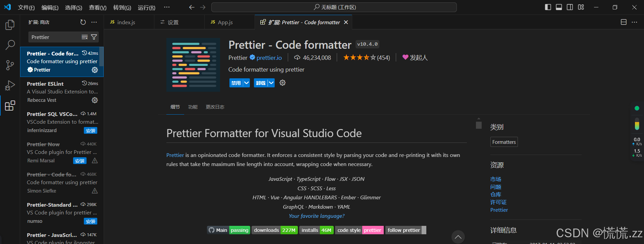Viewport: 644px width, 244px height.
Task: Open Your favorite language? link
Action: [317, 216]
